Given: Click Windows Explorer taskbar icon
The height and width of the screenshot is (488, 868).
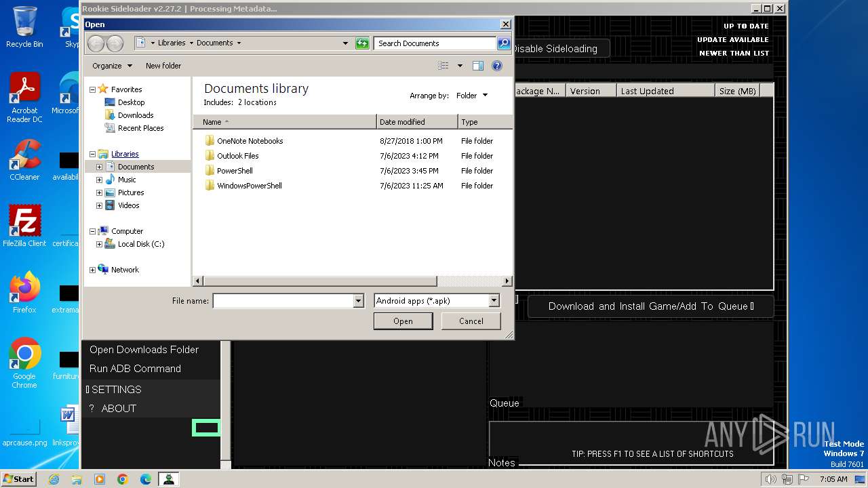Looking at the screenshot, I should pyautogui.click(x=77, y=479).
